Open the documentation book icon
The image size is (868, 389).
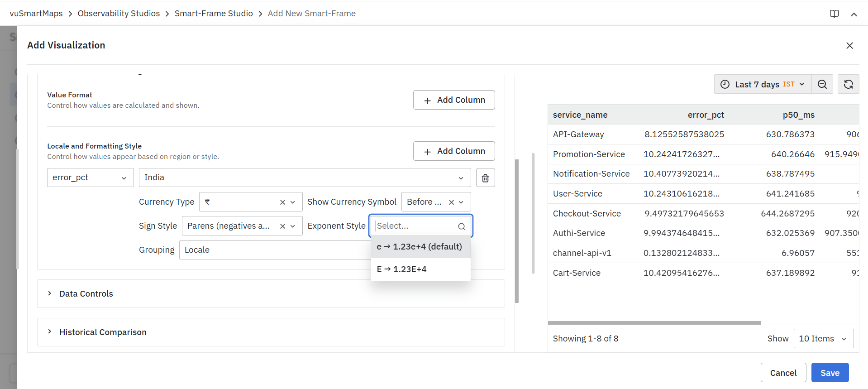(834, 14)
